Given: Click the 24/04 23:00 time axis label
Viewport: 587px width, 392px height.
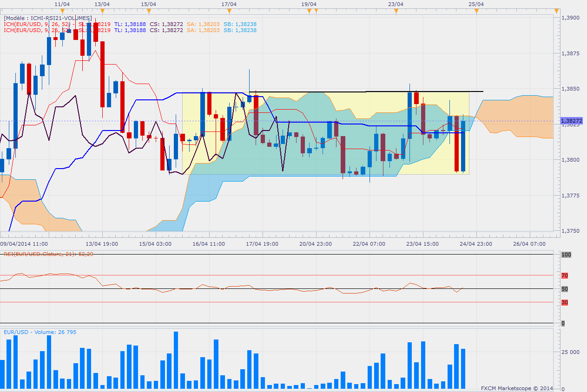Looking at the screenshot, I should click(476, 243).
